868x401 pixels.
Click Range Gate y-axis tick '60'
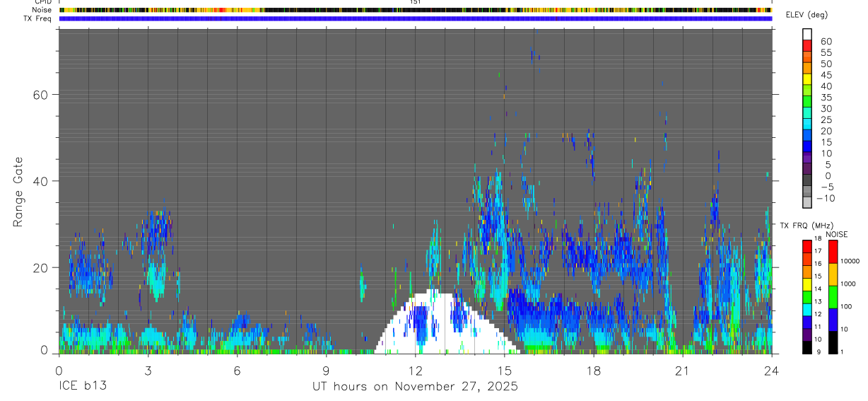(39, 95)
